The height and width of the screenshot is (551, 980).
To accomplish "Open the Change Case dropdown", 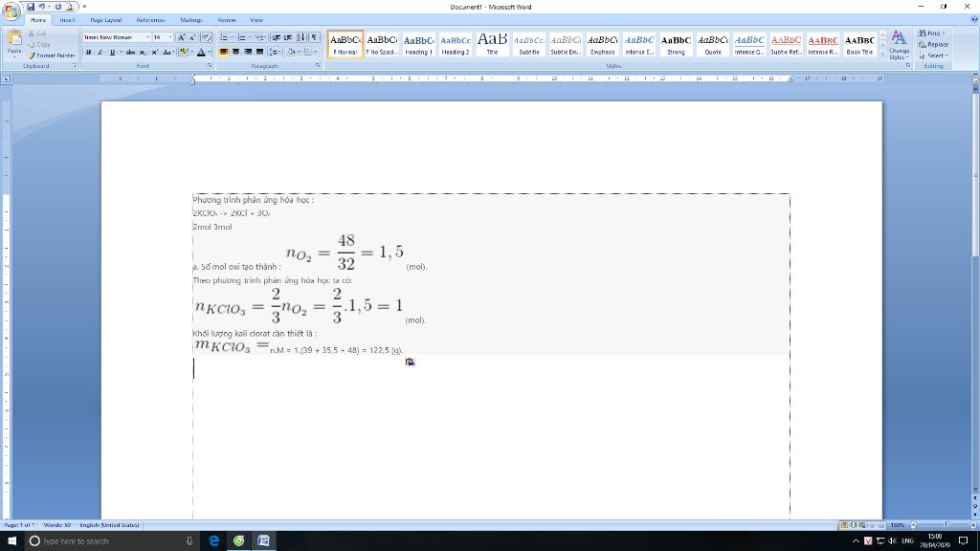I will pyautogui.click(x=167, y=53).
